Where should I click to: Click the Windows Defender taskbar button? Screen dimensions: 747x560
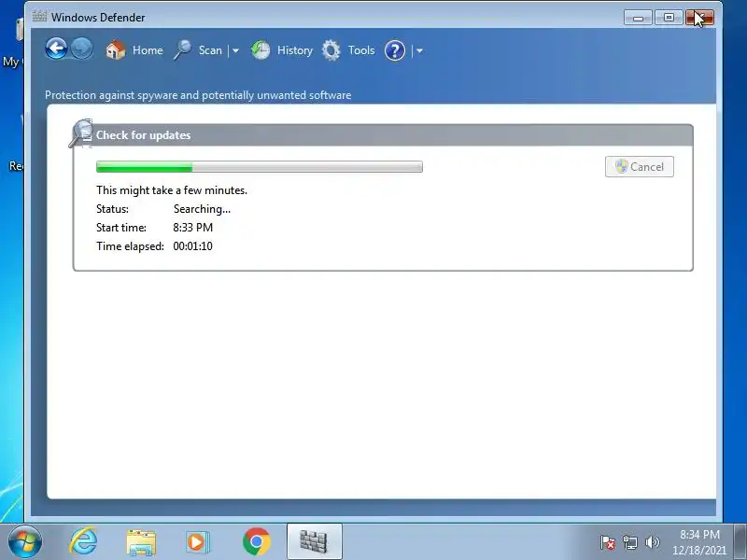(315, 541)
